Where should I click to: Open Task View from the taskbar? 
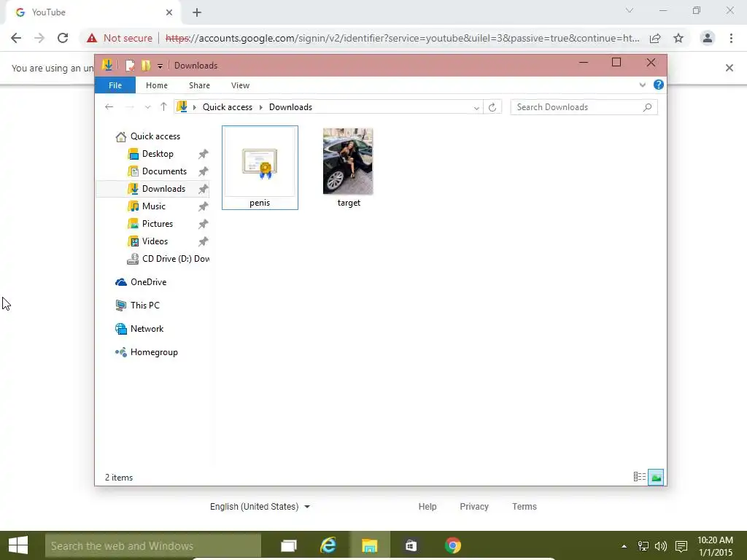pyautogui.click(x=289, y=545)
